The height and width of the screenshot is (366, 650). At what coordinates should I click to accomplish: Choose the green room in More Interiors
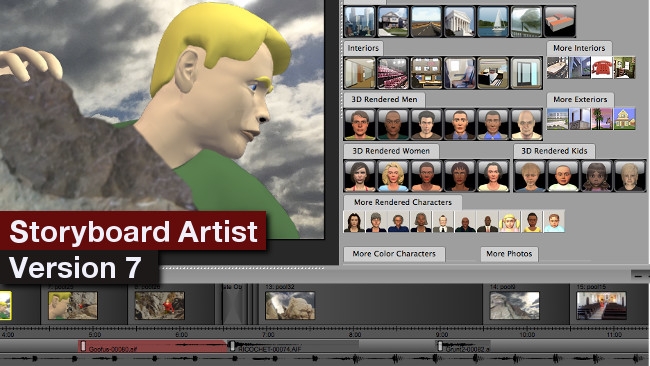(x=624, y=68)
